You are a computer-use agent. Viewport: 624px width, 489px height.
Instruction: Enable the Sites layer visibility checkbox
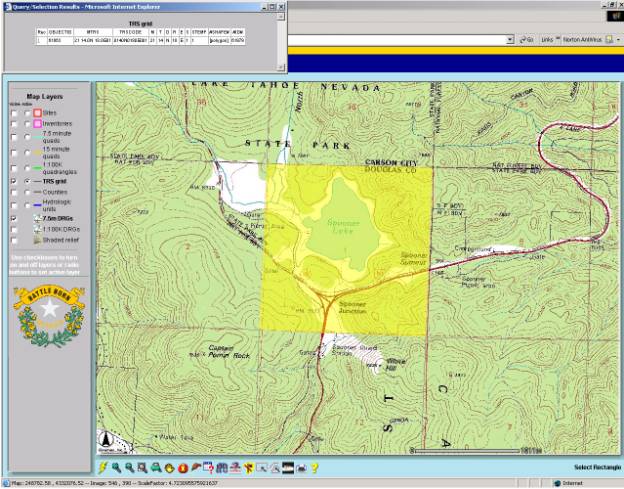click(x=13, y=111)
